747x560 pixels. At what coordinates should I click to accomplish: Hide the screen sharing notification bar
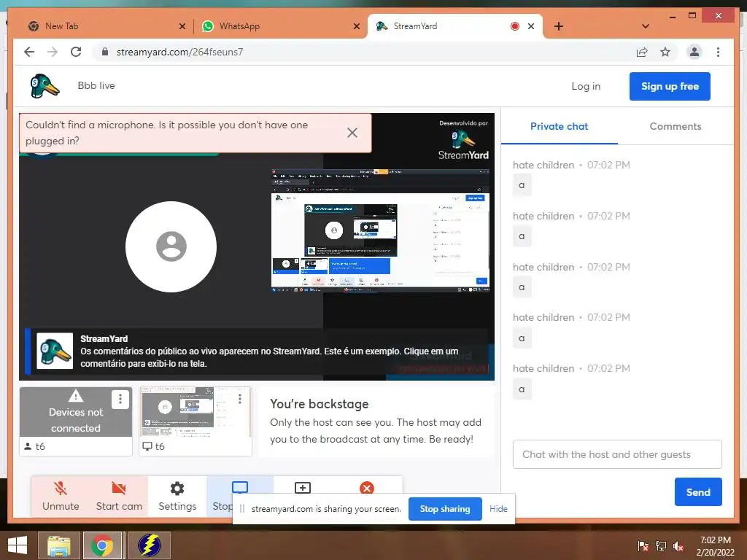click(498, 508)
